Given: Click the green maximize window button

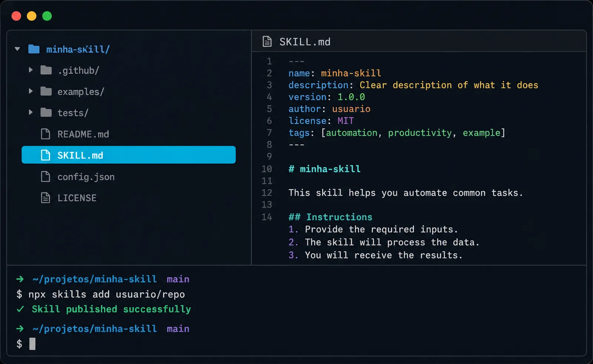Looking at the screenshot, I should 47,16.
